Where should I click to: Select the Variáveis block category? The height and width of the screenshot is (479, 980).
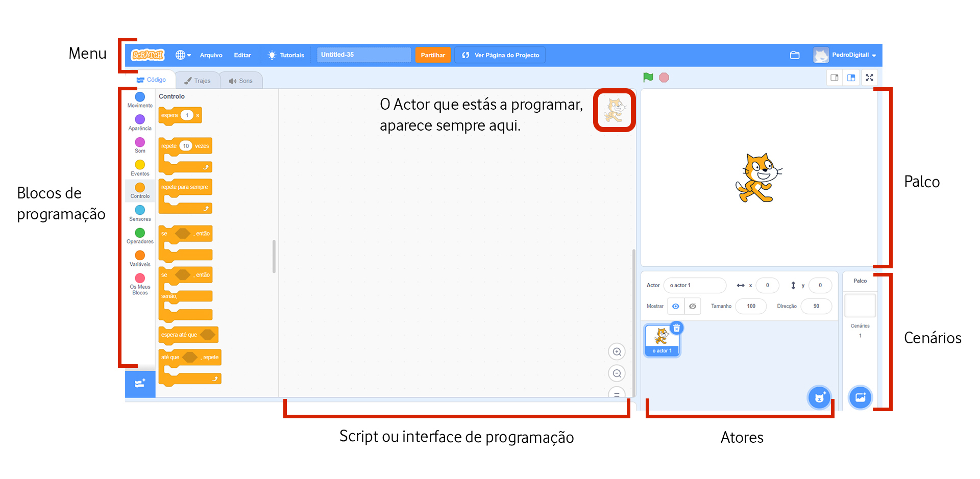click(x=140, y=259)
